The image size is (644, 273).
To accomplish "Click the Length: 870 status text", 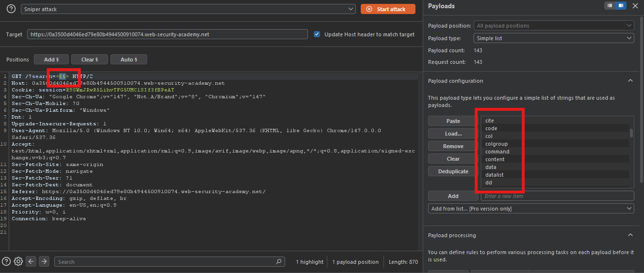I will (x=403, y=262).
